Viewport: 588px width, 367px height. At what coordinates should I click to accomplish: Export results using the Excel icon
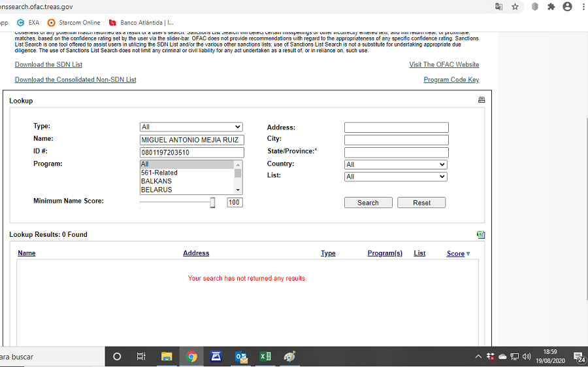click(481, 234)
